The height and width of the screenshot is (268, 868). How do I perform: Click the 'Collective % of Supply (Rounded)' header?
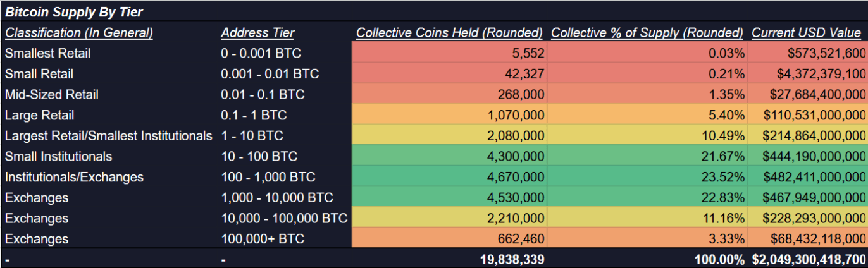pos(647,33)
